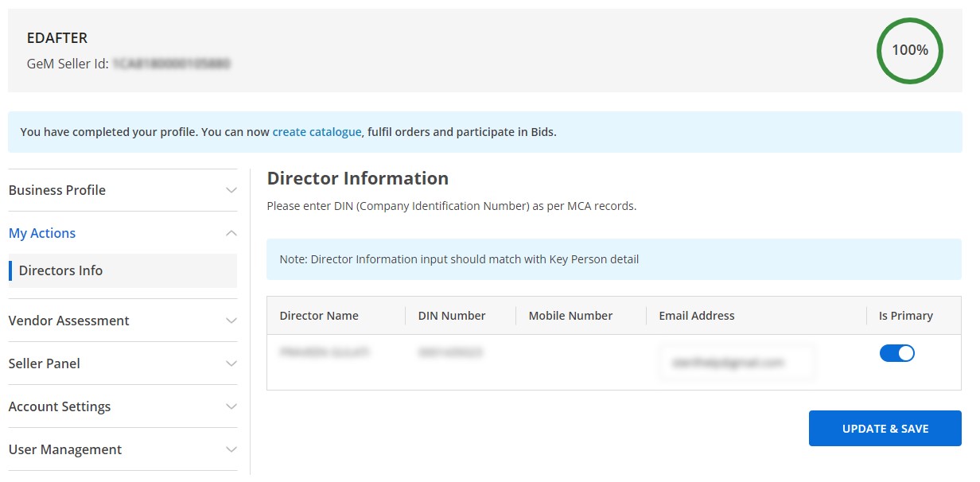Open the My Actions sidebar entry

click(42, 233)
